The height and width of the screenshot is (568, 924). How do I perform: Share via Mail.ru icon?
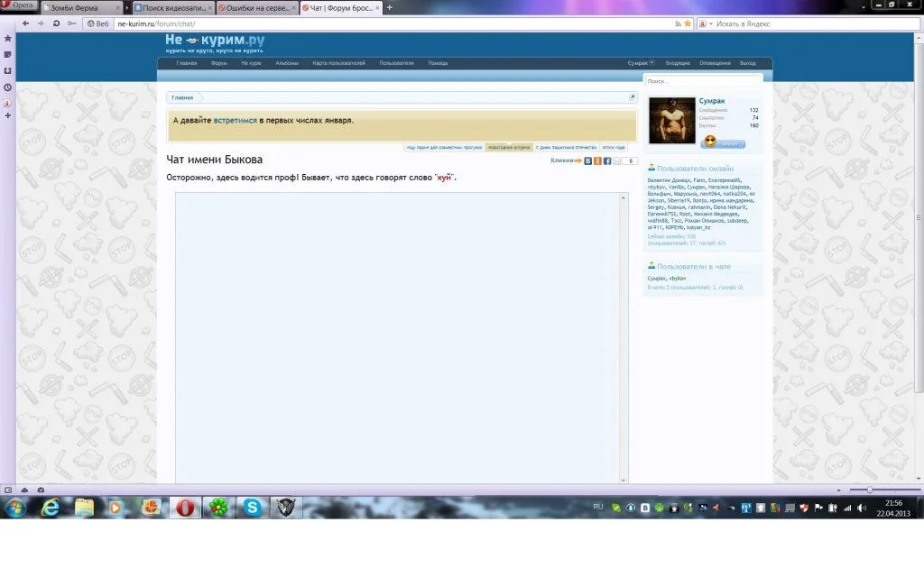[x=616, y=160]
